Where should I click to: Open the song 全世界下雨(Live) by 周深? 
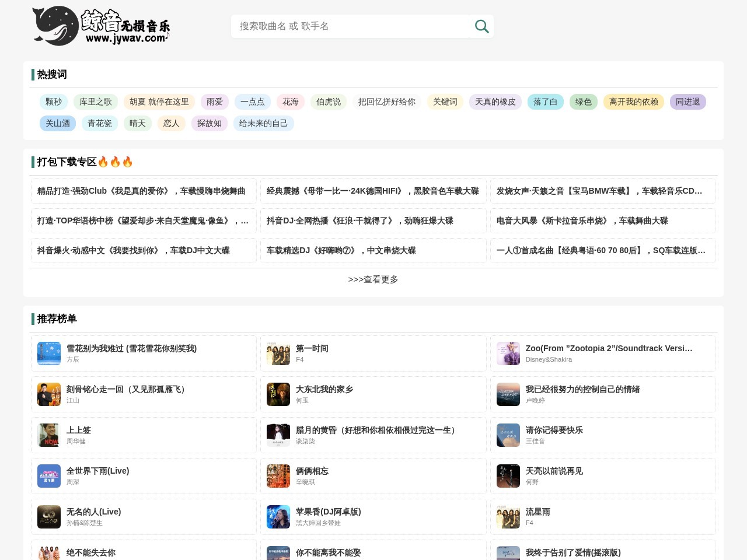coord(99,471)
